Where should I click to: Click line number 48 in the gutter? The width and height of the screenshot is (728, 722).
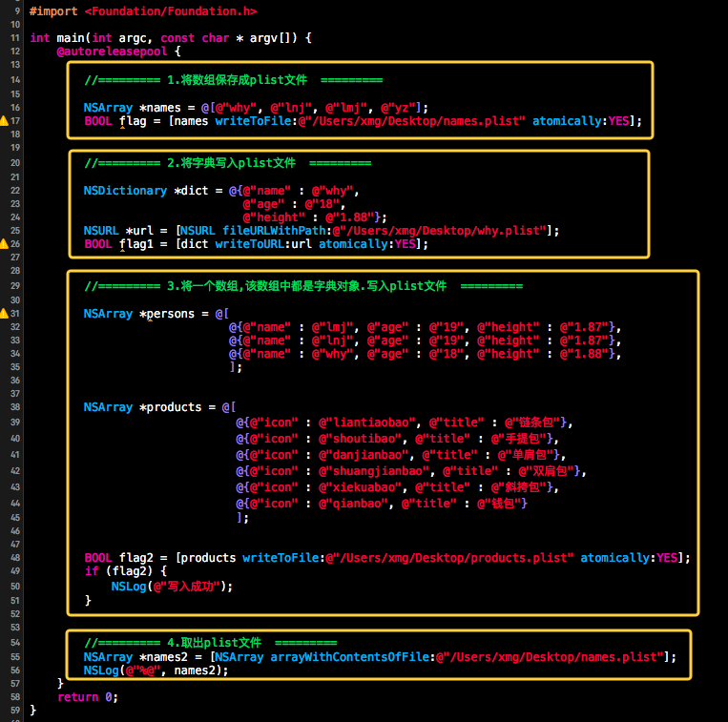pos(15,558)
